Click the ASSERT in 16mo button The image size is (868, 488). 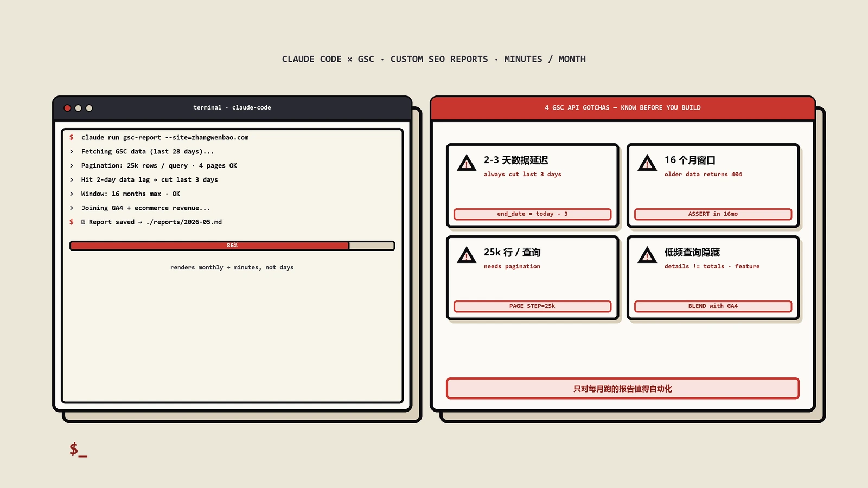tap(713, 214)
